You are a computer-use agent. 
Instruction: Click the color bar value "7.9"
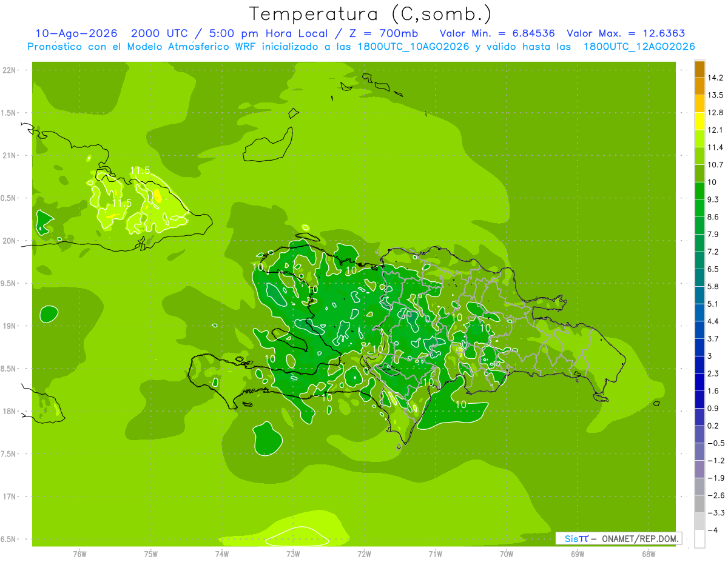(x=713, y=234)
